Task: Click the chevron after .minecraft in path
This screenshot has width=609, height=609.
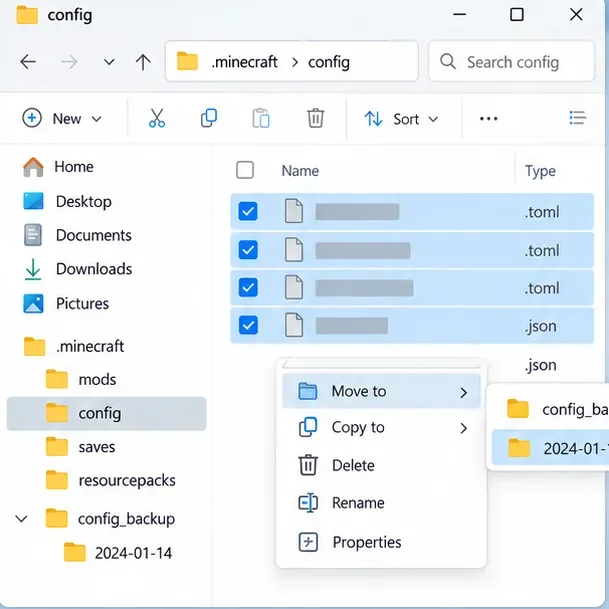Action: coord(295,62)
